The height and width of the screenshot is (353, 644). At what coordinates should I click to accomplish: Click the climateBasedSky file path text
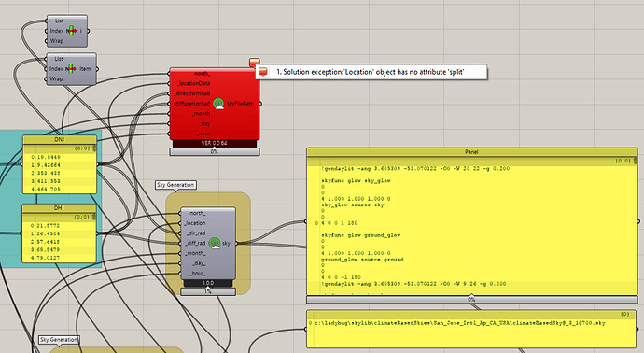tap(460, 323)
